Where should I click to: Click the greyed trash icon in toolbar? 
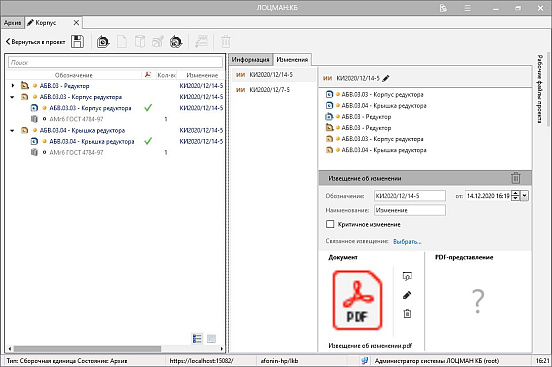(226, 42)
